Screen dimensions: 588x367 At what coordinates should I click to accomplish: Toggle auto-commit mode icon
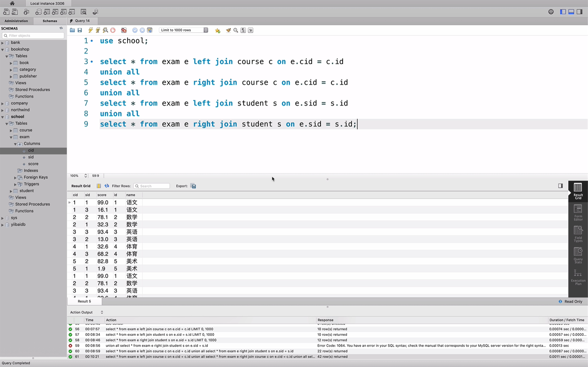point(150,30)
